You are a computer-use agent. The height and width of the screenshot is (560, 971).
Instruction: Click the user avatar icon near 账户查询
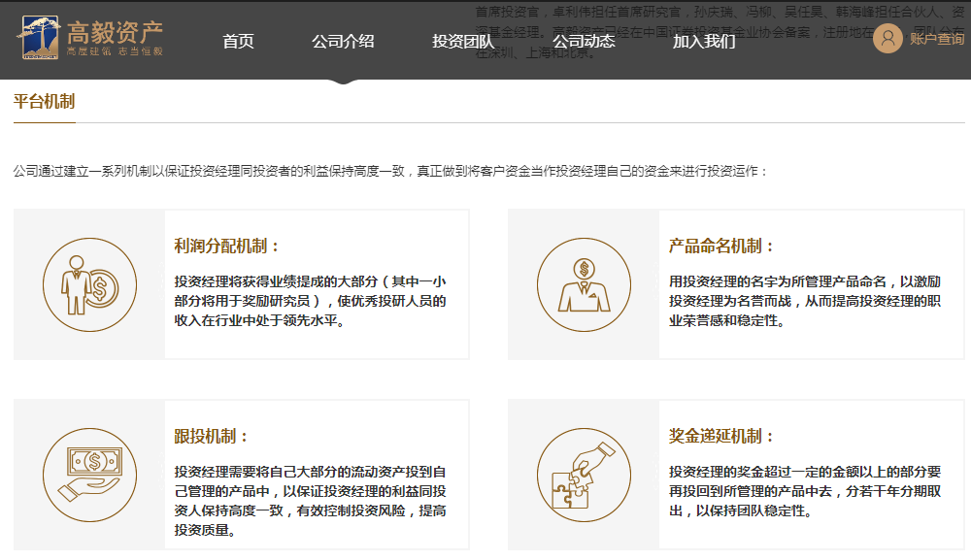coord(887,40)
